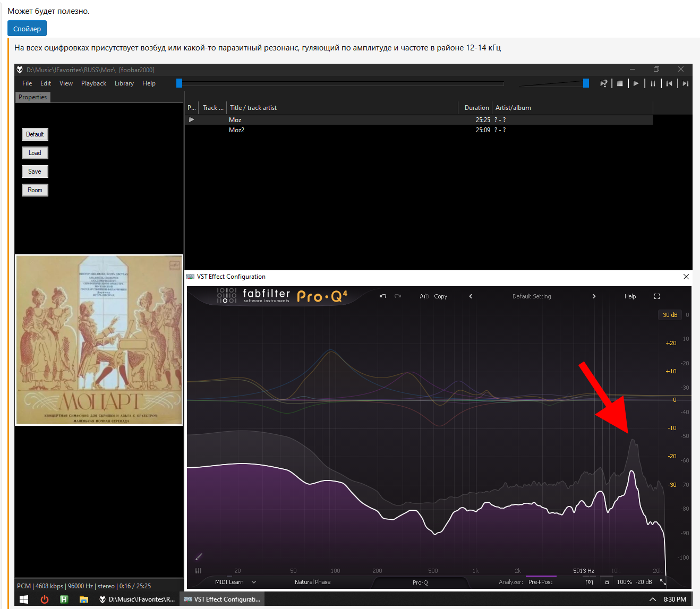Open the Library menu
The width and height of the screenshot is (700, 609).
[x=124, y=83]
